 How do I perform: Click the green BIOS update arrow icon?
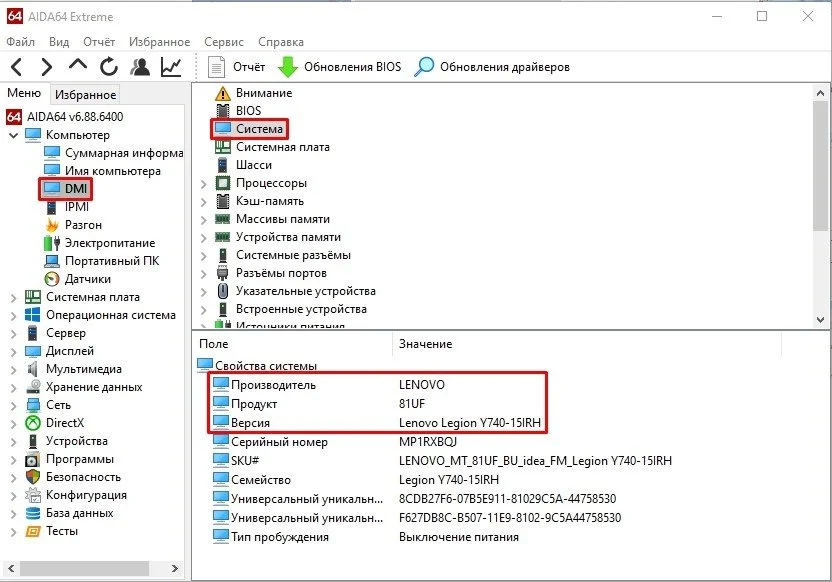pos(288,67)
